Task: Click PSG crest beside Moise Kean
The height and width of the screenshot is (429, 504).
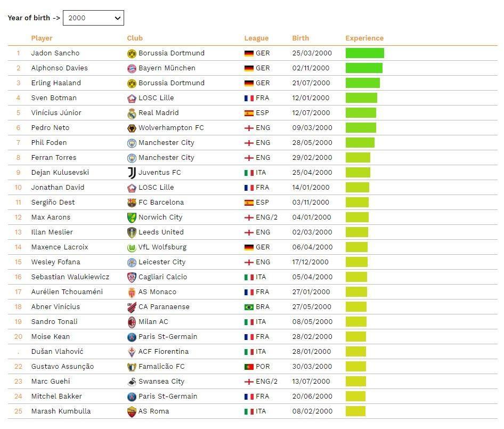Action: pyautogui.click(x=132, y=337)
